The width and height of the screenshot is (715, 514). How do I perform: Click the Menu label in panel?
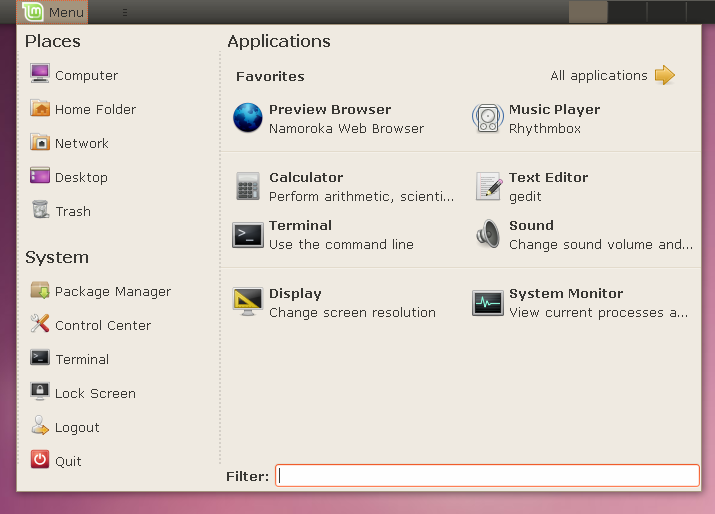point(67,12)
